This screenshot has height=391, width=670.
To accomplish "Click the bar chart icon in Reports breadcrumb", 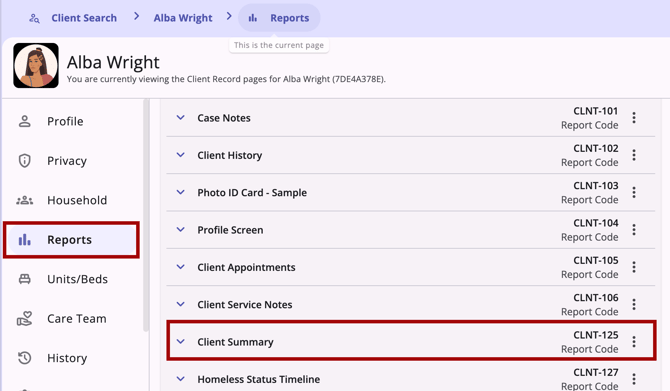I will click(x=253, y=18).
